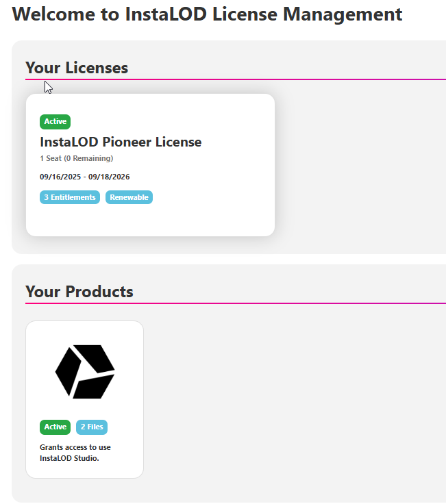
Task: Click the pink divider under Your Licenses
Action: (x=274, y=79)
